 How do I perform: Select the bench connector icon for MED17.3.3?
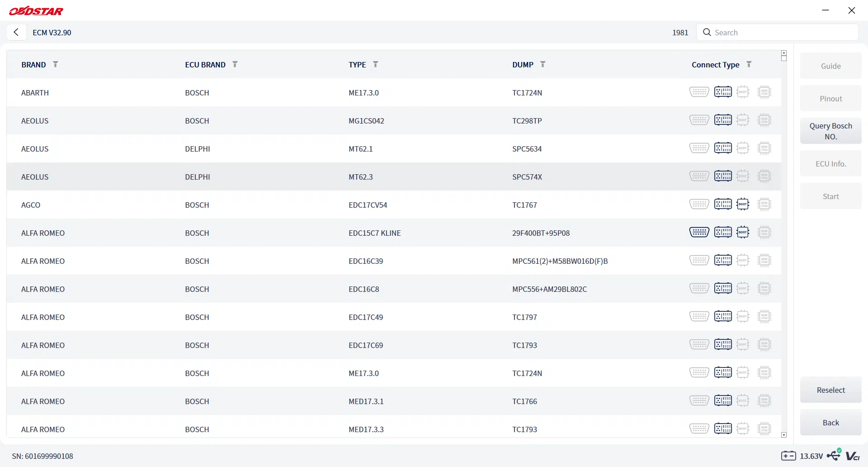(723, 429)
